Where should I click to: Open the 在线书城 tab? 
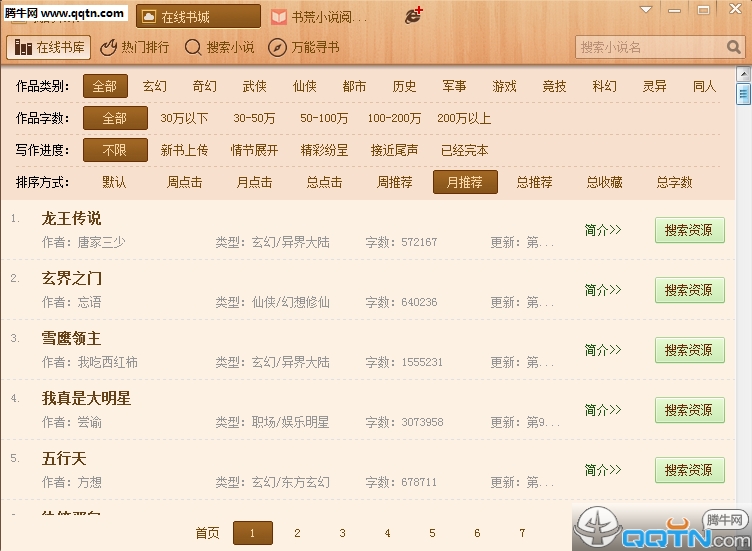tap(199, 17)
